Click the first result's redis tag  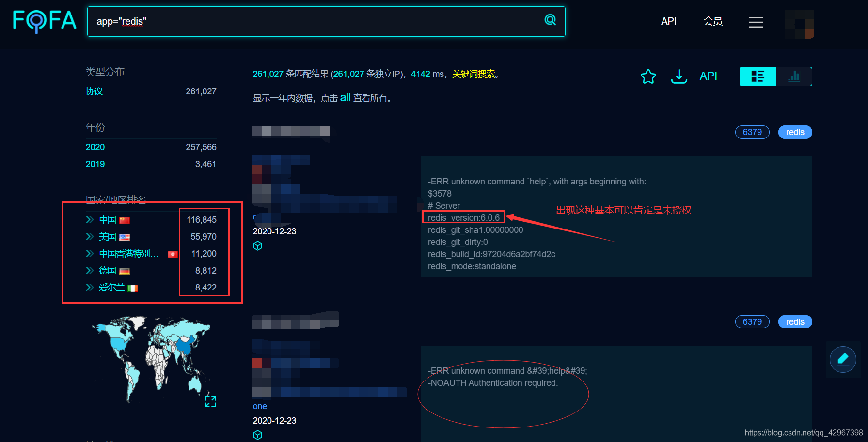tap(795, 132)
